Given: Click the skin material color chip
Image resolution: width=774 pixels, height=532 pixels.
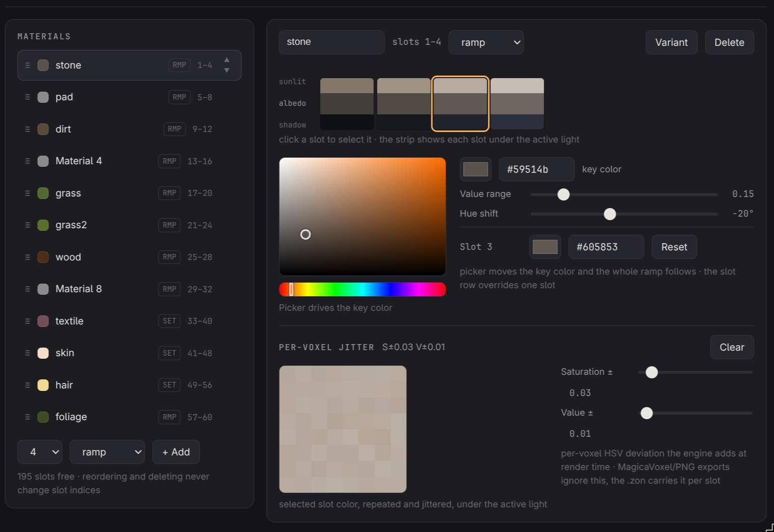Looking at the screenshot, I should [43, 353].
